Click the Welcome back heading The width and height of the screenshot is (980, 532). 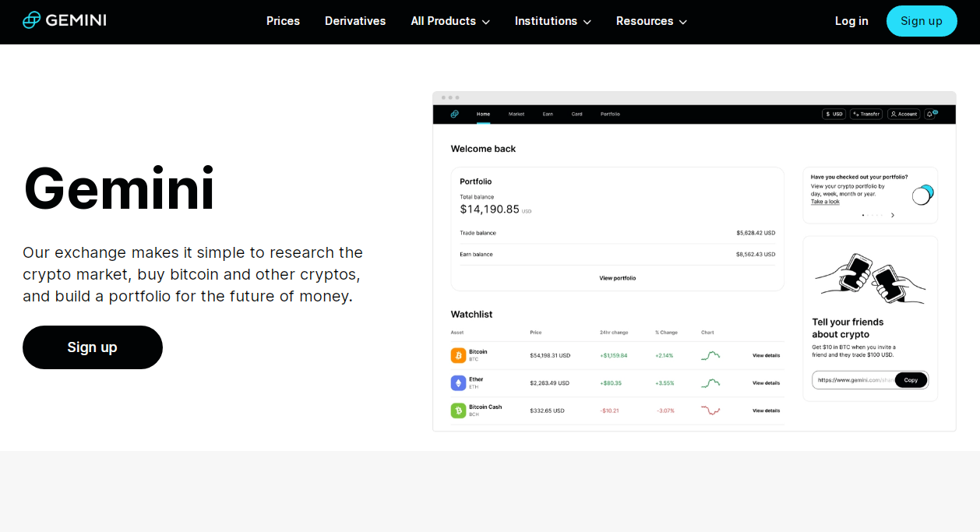[x=483, y=149]
